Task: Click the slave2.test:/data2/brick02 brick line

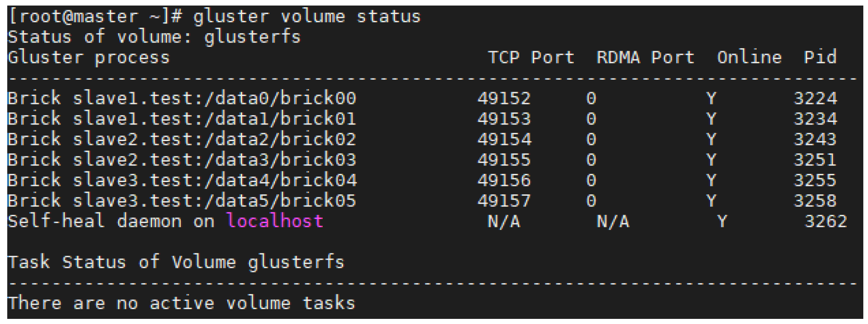Action: [182, 139]
